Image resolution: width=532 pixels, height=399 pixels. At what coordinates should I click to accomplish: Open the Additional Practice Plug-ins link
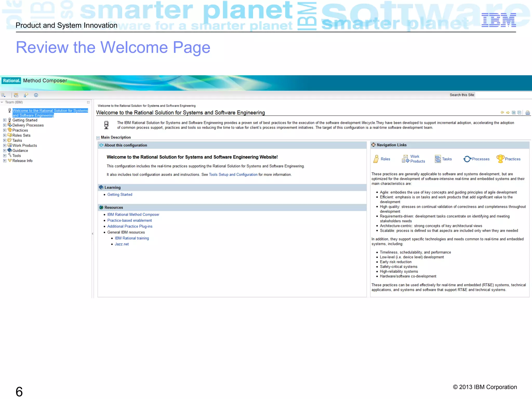coord(130,227)
